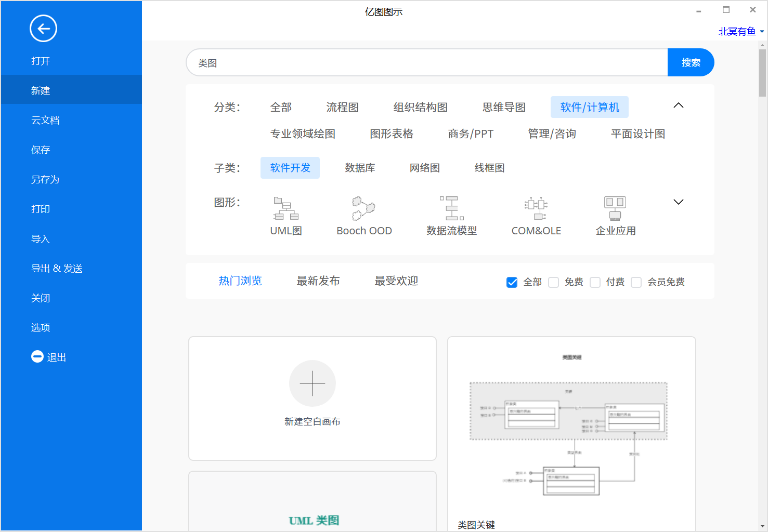Expand the 图形 shapes row chevron
The image size is (768, 532).
click(x=679, y=202)
